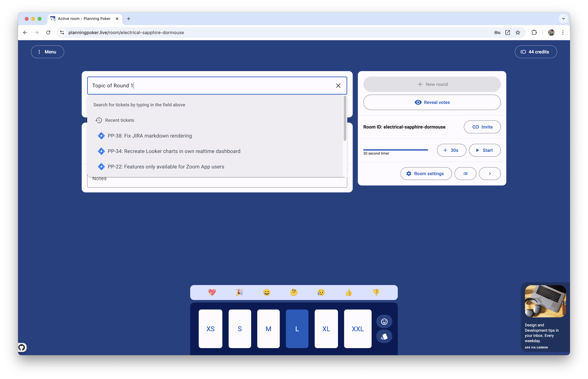Click the address bar URL

click(x=126, y=32)
